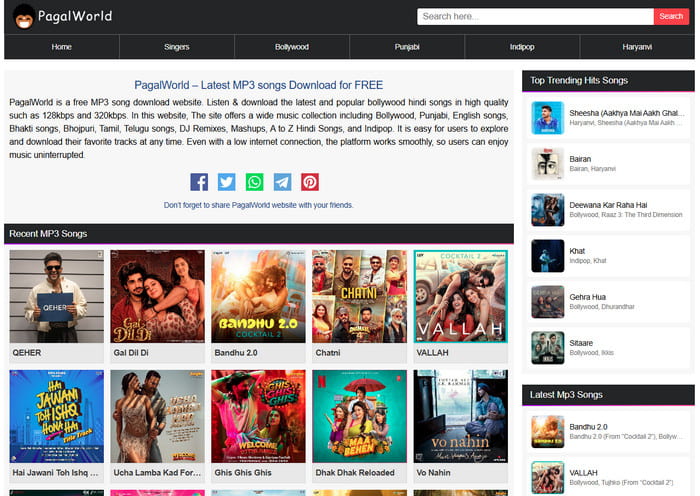
Task: Open trending song Bairan thumbnail
Action: click(548, 164)
